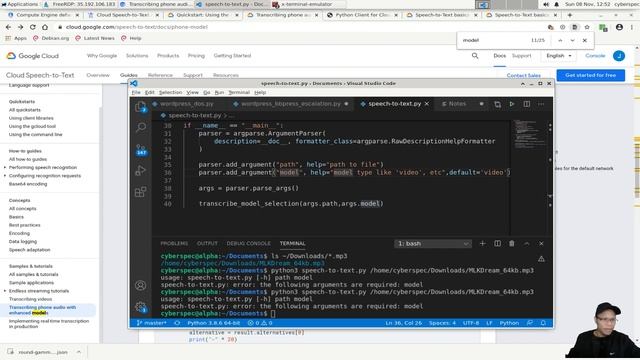
Task: Open the English language dropdown
Action: pyautogui.click(x=559, y=56)
